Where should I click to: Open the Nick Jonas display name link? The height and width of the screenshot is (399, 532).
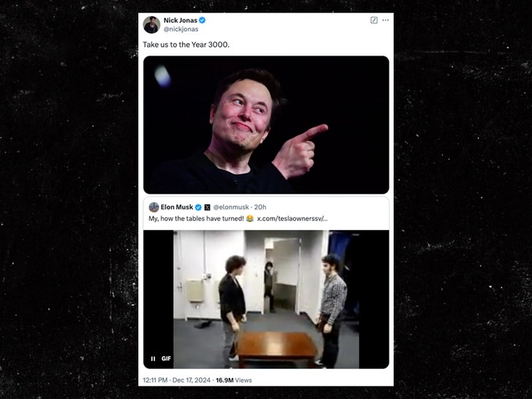coord(180,21)
